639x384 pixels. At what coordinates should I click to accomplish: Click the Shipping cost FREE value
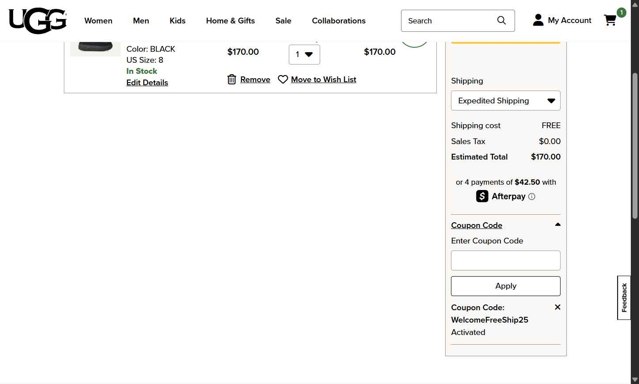click(x=551, y=126)
